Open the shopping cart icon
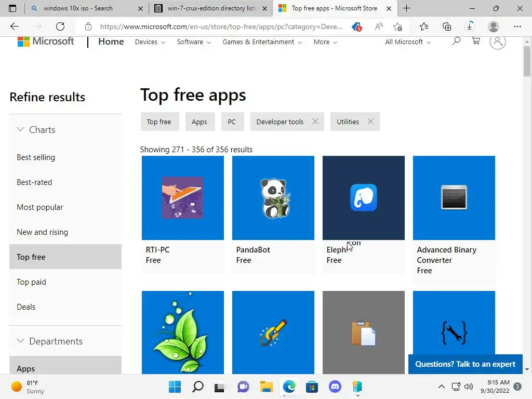Image resolution: width=532 pixels, height=399 pixels. coord(476,42)
